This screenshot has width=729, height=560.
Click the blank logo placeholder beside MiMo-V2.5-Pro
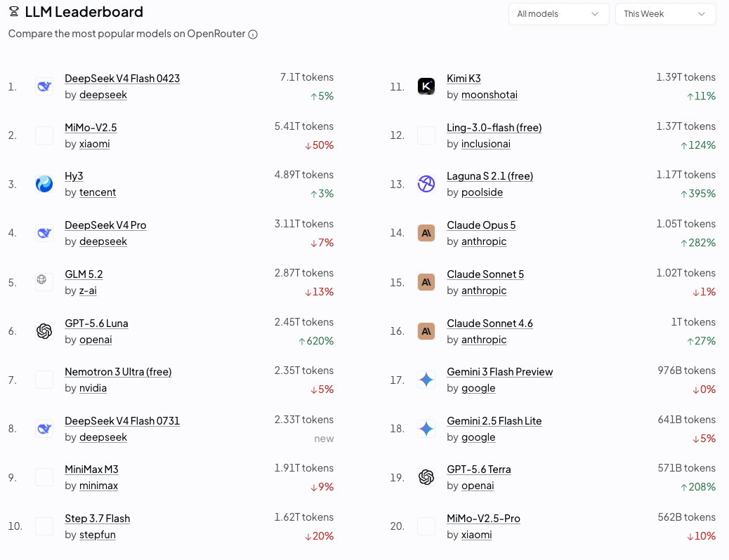(426, 526)
